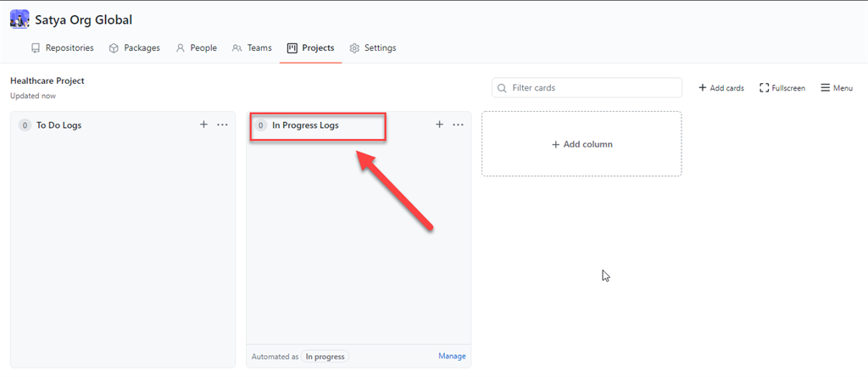Open To Do Logs column options menu
868x377 pixels.
[222, 125]
